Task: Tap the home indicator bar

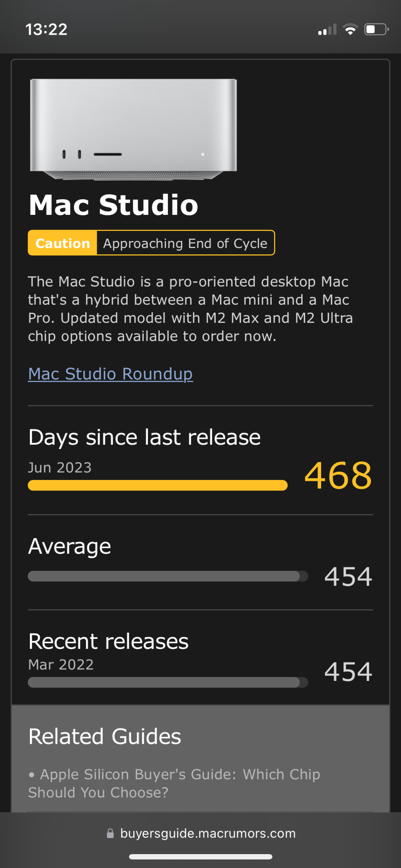Action: 200,857
